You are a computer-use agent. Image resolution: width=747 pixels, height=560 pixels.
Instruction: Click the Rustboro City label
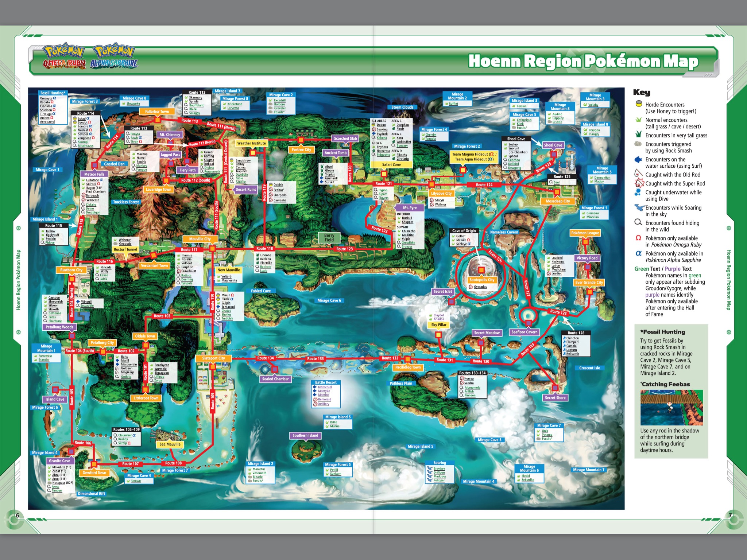click(x=71, y=270)
